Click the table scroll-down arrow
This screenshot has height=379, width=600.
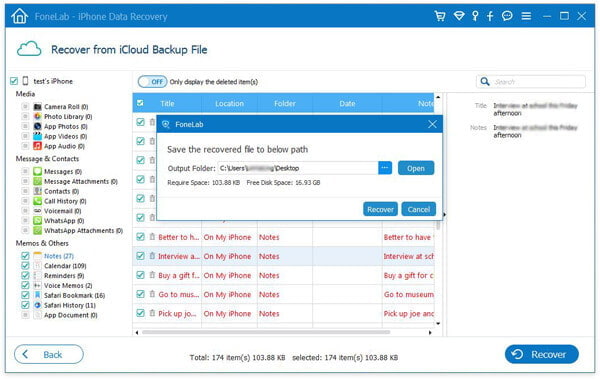[x=438, y=323]
